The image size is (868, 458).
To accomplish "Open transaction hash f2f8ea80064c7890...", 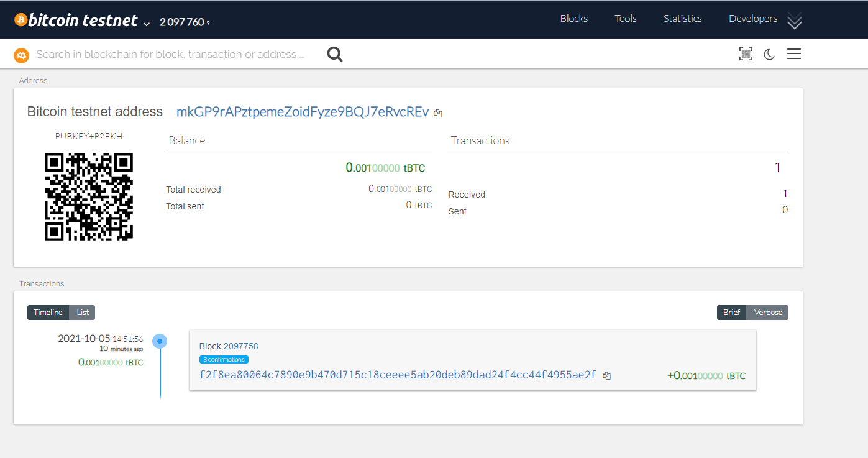I will point(398,375).
